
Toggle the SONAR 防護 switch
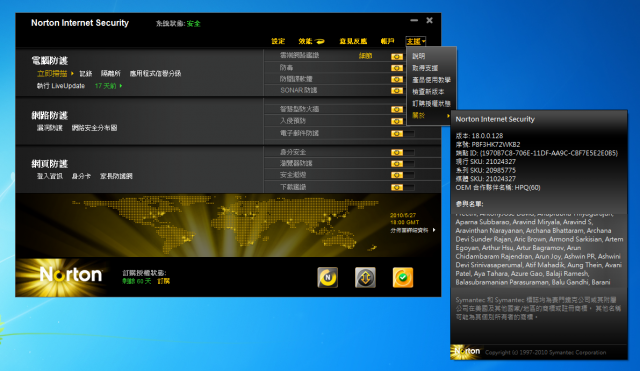(397, 91)
